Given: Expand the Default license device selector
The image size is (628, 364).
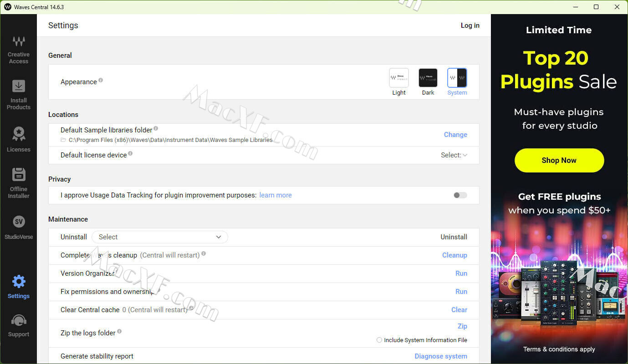Looking at the screenshot, I should click(x=454, y=155).
